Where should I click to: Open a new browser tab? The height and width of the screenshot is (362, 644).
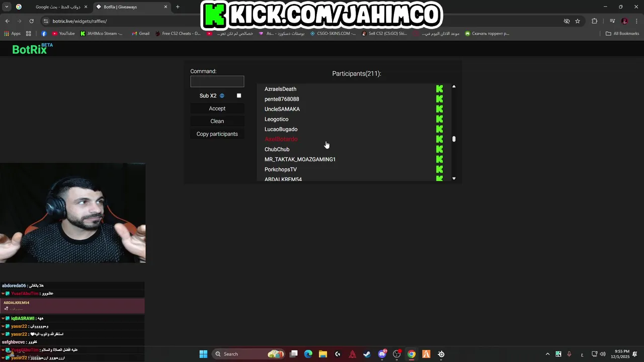click(178, 7)
